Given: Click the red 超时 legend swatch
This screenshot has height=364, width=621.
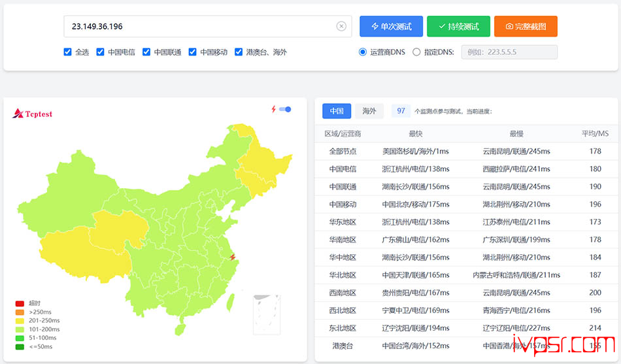Looking at the screenshot, I should (20, 303).
